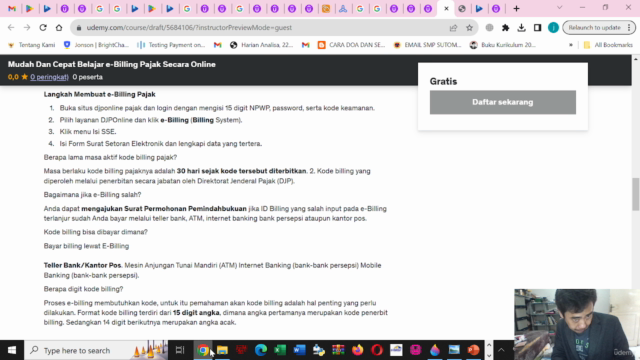Click the Bagaimana jika e-Billing salah? line
640x360 pixels.
(92, 195)
